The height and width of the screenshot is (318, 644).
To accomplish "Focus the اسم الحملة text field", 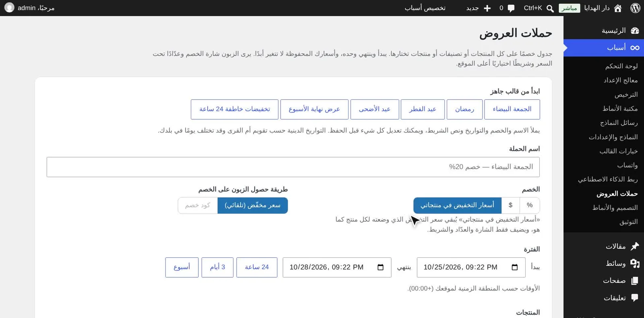I will click(x=293, y=167).
